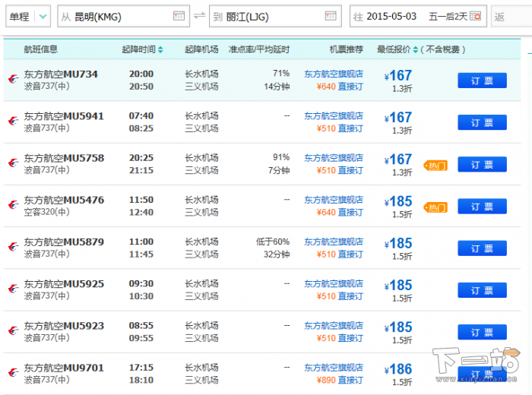Screen dimensions: 532x395
Task: Click punctuality 低于60% for flight MU5879
Action: point(273,242)
